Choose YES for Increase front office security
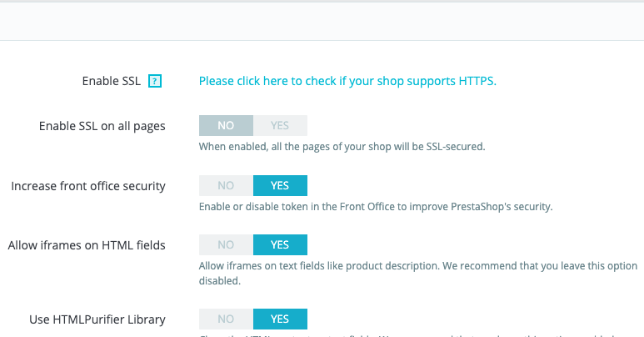The image size is (644, 337). [280, 185]
